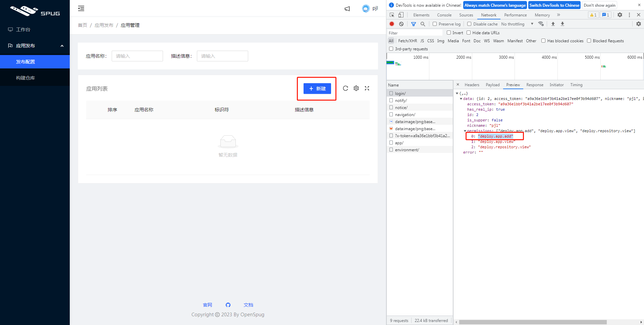644x325 pixels.
Task: Refresh the application list
Action: (345, 88)
